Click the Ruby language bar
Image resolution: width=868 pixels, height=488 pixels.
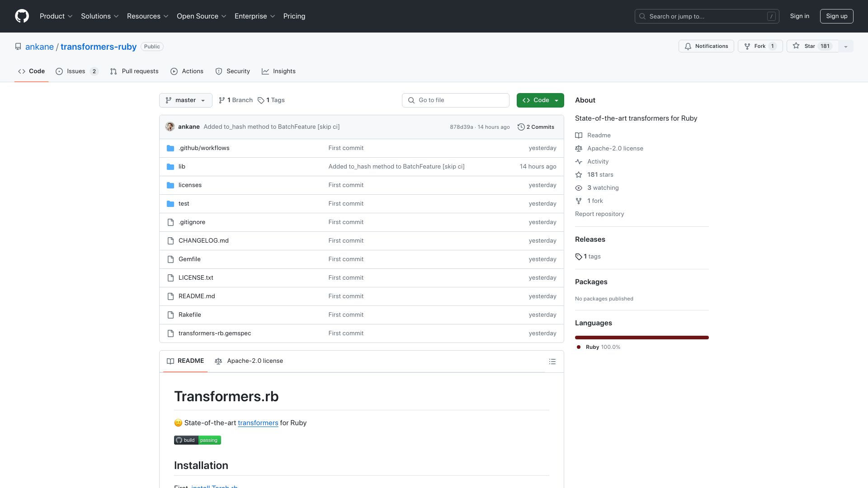(642, 338)
